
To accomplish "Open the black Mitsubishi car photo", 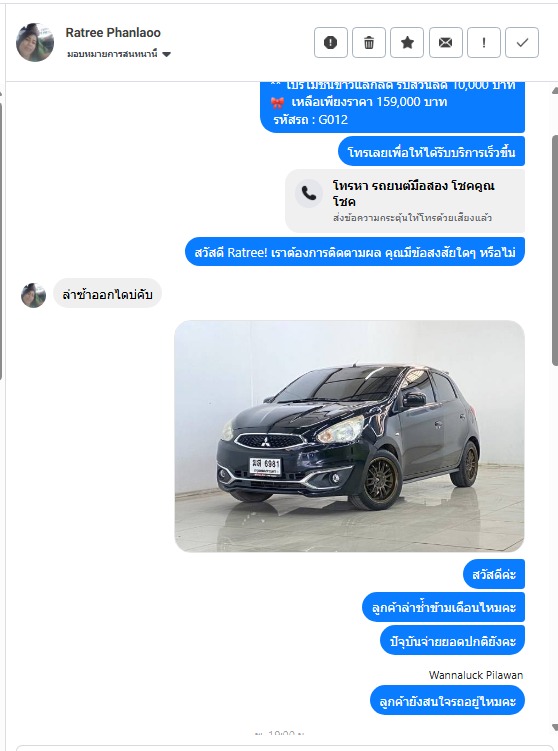I will pyautogui.click(x=350, y=436).
